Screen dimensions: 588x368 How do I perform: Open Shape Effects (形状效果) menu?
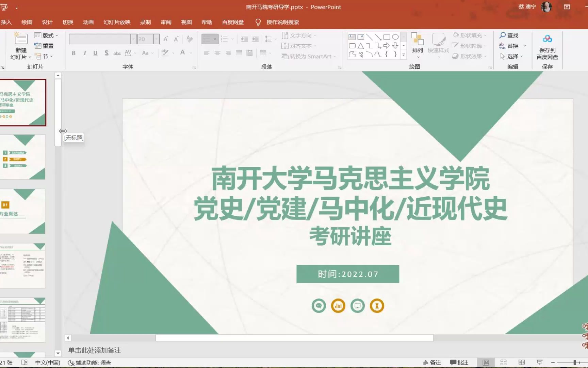[469, 57]
